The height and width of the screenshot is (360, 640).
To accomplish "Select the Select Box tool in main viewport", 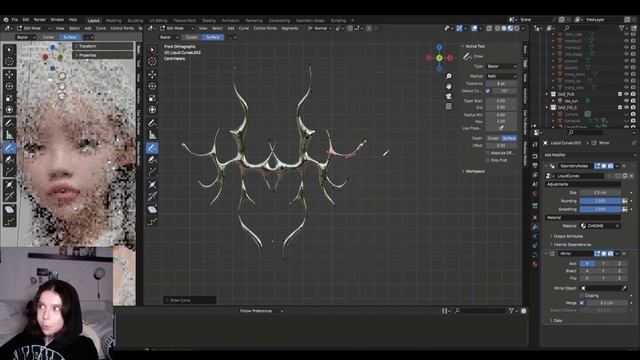I will [152, 49].
